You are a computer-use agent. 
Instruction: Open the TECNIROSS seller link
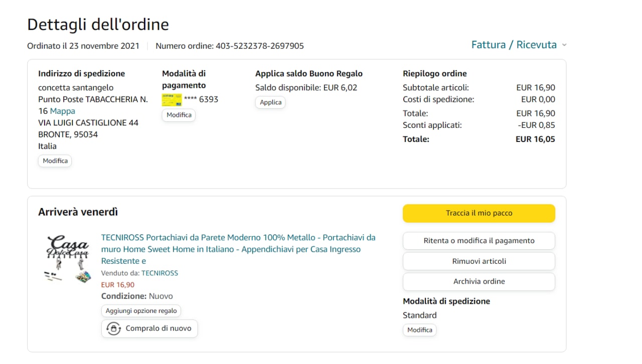[159, 273]
